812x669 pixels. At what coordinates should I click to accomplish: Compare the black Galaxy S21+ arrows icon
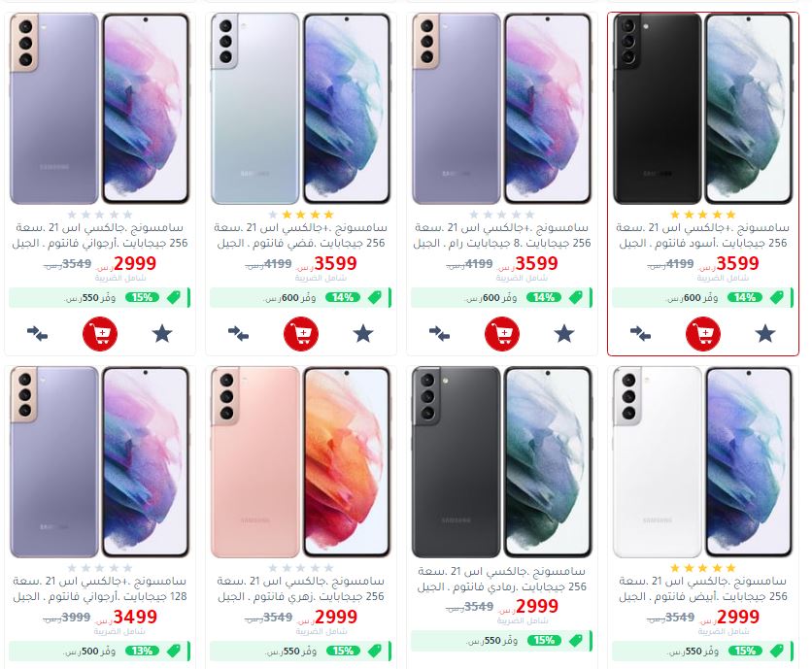[640, 333]
